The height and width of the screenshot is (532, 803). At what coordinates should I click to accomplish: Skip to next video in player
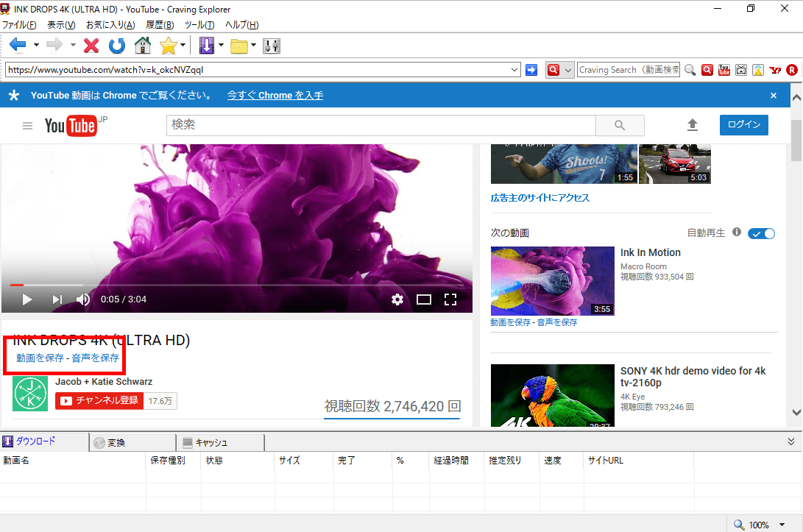[57, 299]
